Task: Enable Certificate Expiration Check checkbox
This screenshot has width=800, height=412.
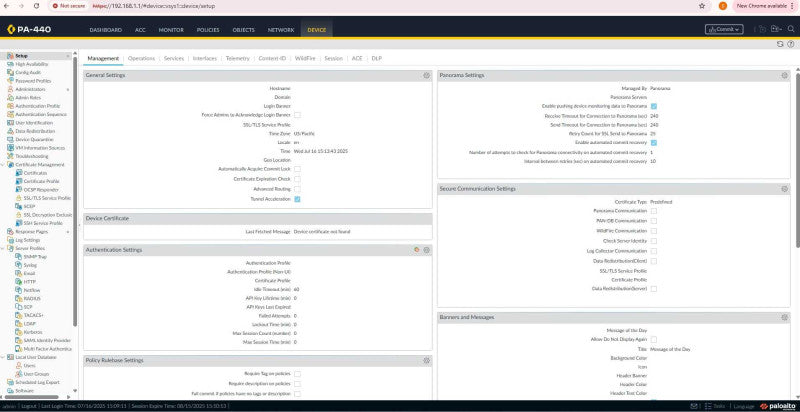Action: (x=297, y=179)
